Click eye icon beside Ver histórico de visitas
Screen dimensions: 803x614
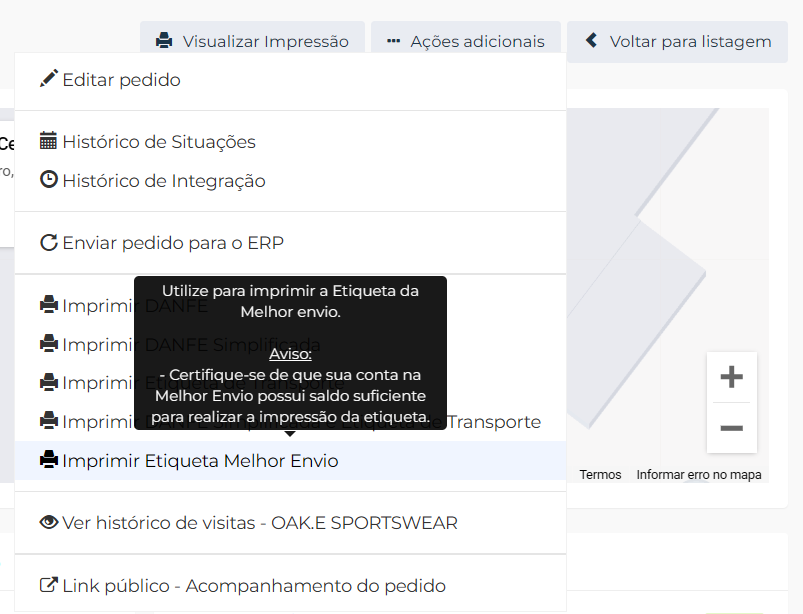tap(49, 522)
